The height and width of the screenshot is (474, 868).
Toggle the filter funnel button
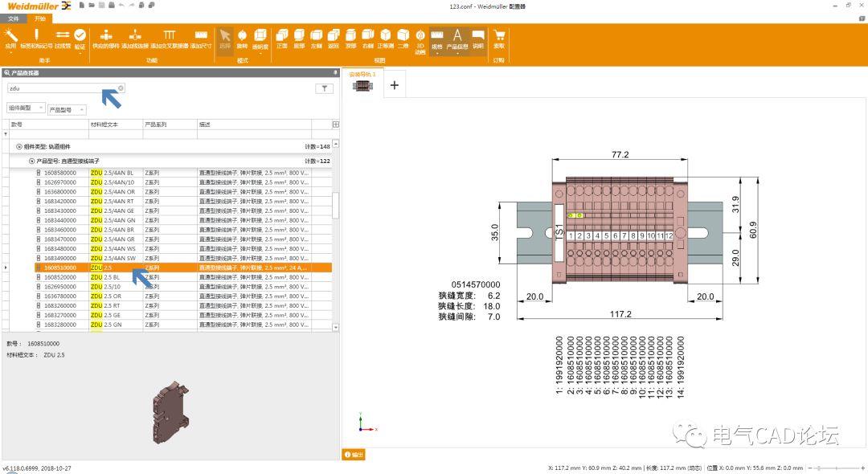[x=324, y=89]
